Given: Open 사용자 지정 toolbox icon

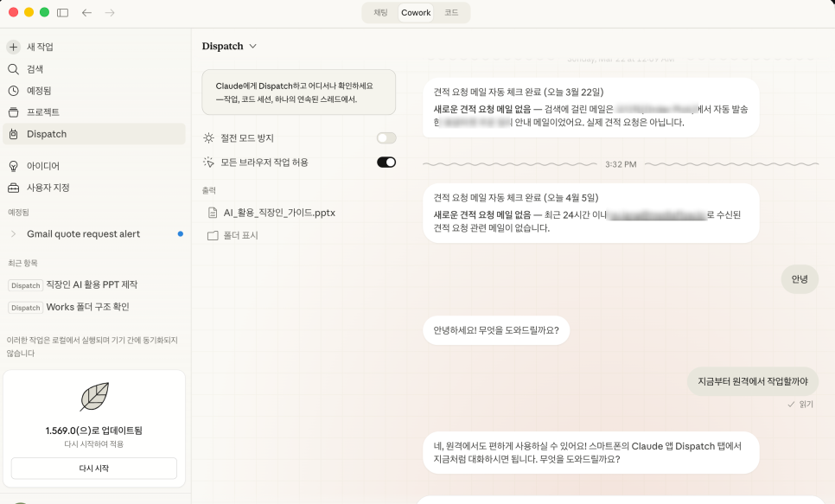Looking at the screenshot, I should coord(13,188).
